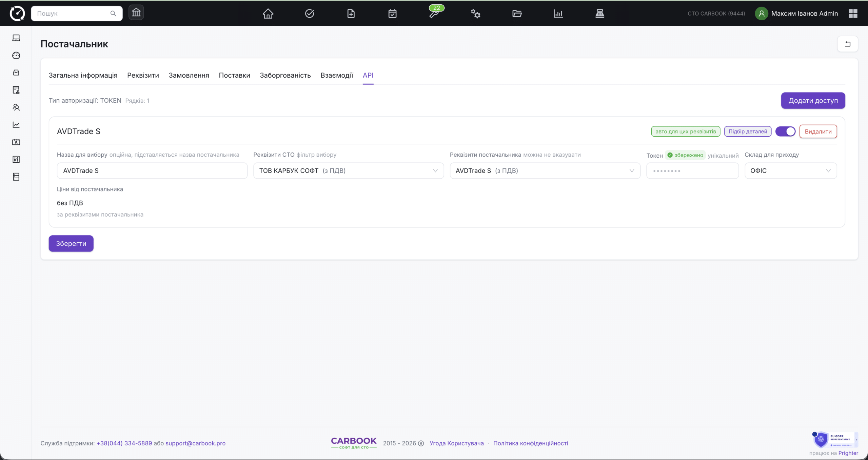Click the Видалити button

pos(818,132)
